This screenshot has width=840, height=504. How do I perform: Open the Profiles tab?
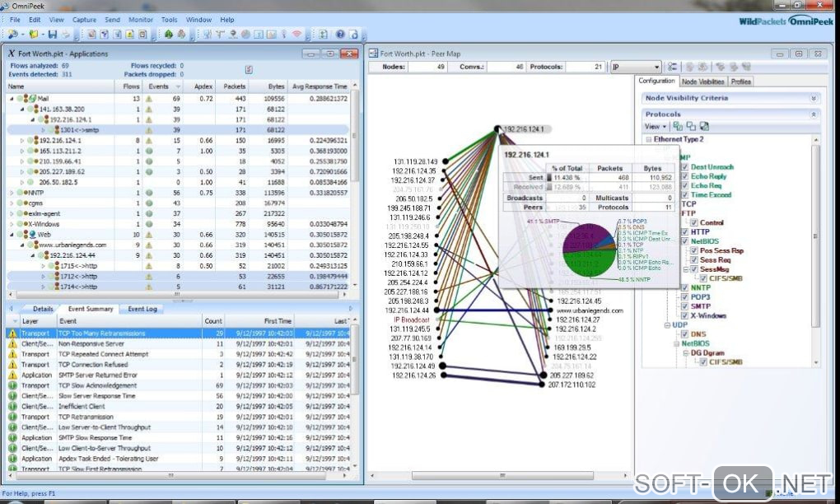click(x=740, y=82)
